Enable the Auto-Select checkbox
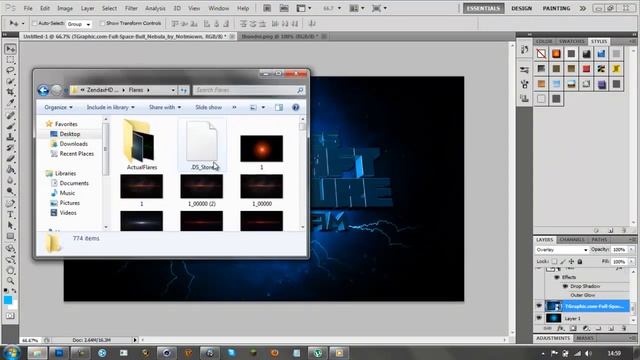This screenshot has width=640, height=360. click(x=34, y=23)
